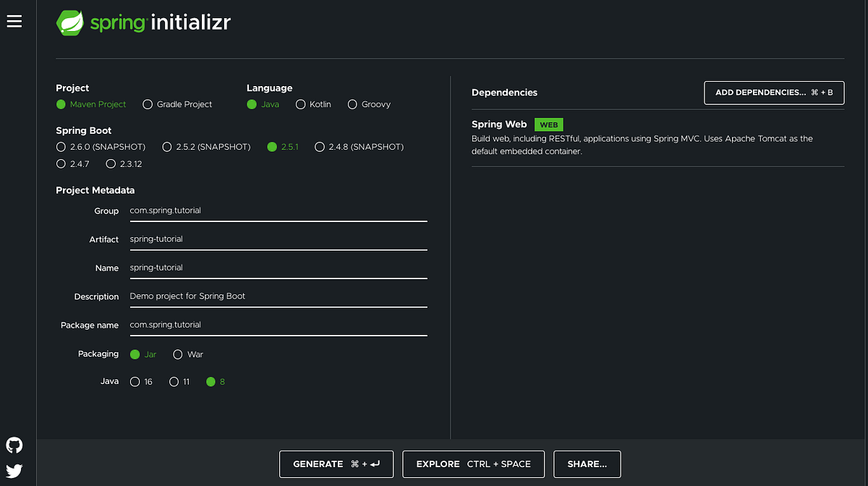Open the Twitter page via bottom-left icon

pyautogui.click(x=14, y=471)
